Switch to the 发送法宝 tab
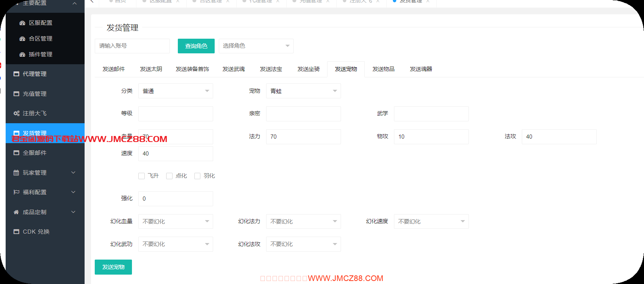The width and height of the screenshot is (644, 284). [x=271, y=69]
